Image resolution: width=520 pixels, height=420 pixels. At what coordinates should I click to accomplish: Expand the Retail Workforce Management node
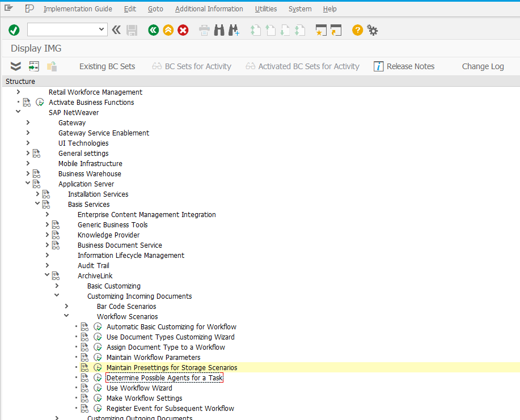[18, 92]
